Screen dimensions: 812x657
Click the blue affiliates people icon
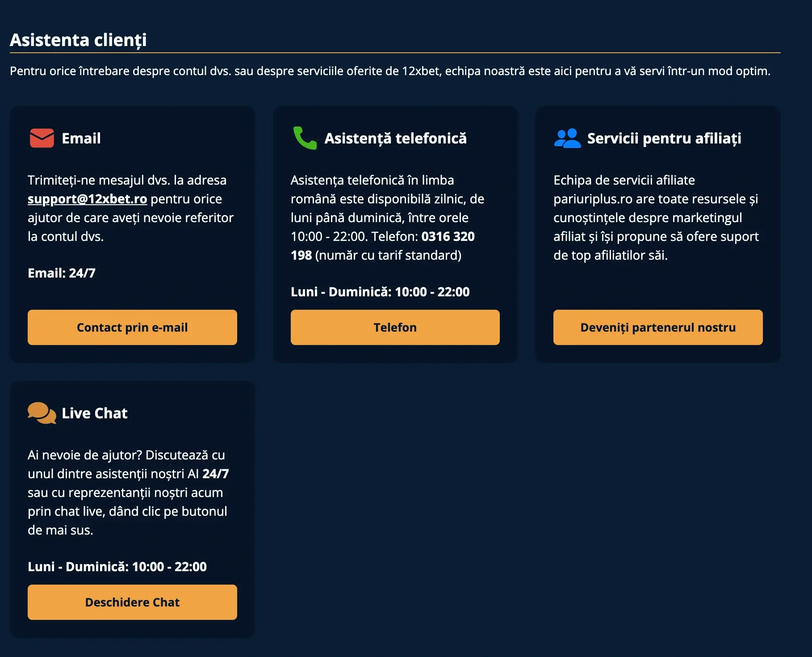(567, 138)
